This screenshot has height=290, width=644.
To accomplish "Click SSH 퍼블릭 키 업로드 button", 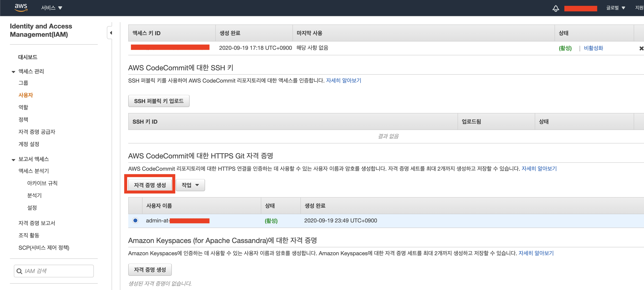I will point(159,101).
